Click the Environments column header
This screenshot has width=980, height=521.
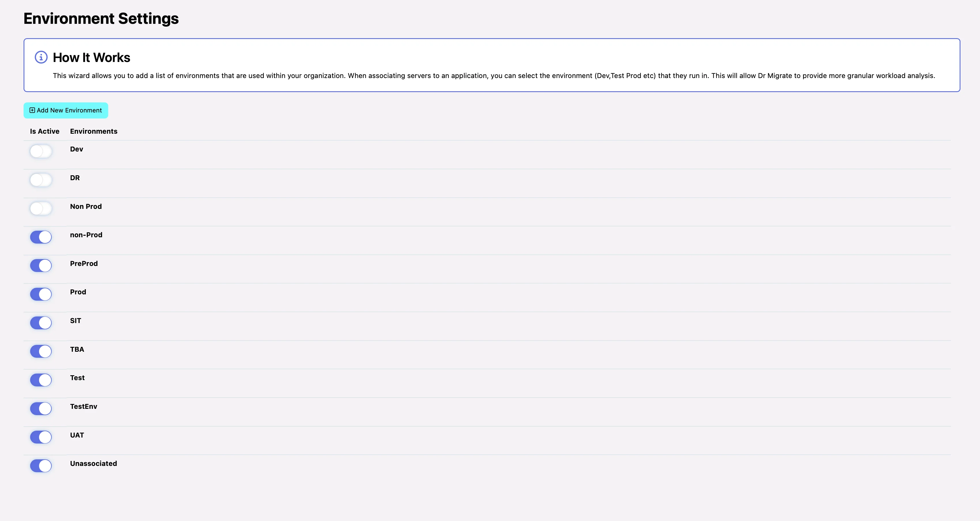click(94, 131)
